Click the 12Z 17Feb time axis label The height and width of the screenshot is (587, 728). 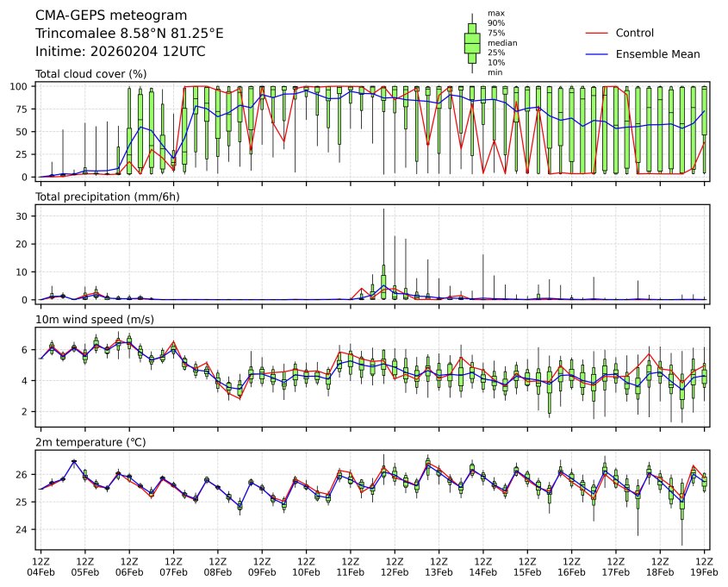616,566
